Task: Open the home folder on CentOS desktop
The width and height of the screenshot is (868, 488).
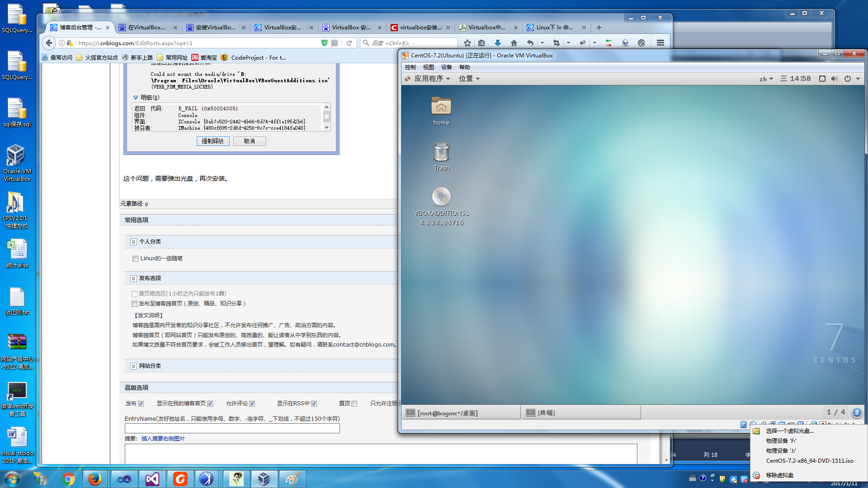Action: click(441, 111)
